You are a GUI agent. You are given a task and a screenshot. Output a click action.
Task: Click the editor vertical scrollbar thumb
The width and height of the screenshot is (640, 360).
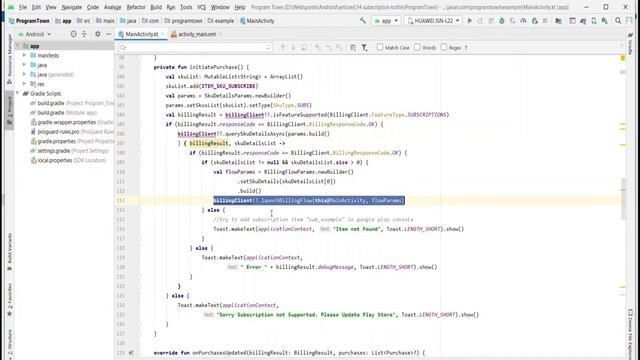point(623,199)
